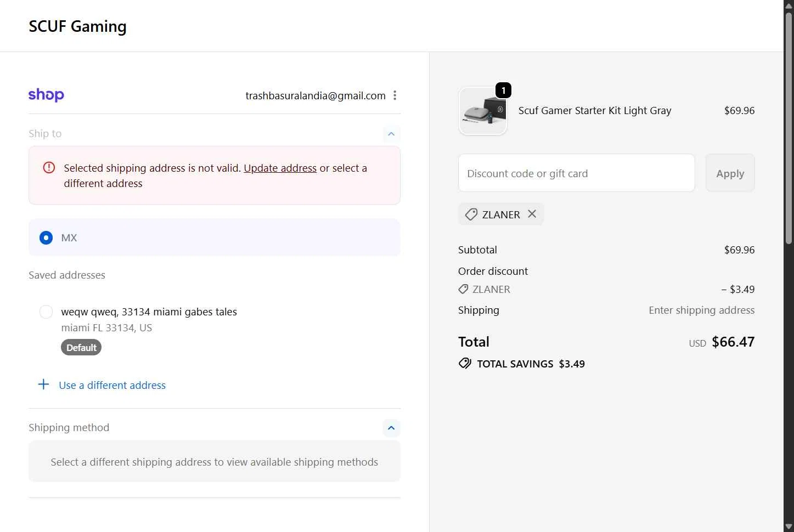Select the MX address radio button
The image size is (794, 532).
(x=46, y=237)
